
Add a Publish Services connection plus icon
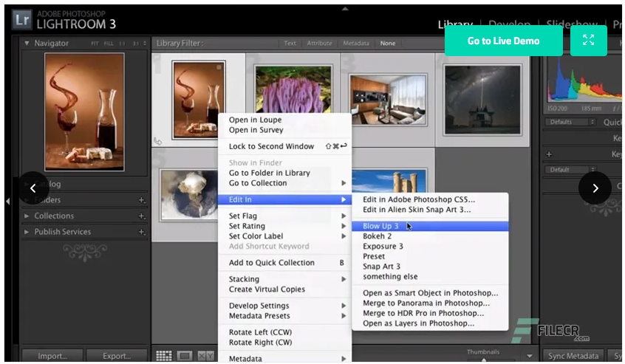click(x=142, y=232)
